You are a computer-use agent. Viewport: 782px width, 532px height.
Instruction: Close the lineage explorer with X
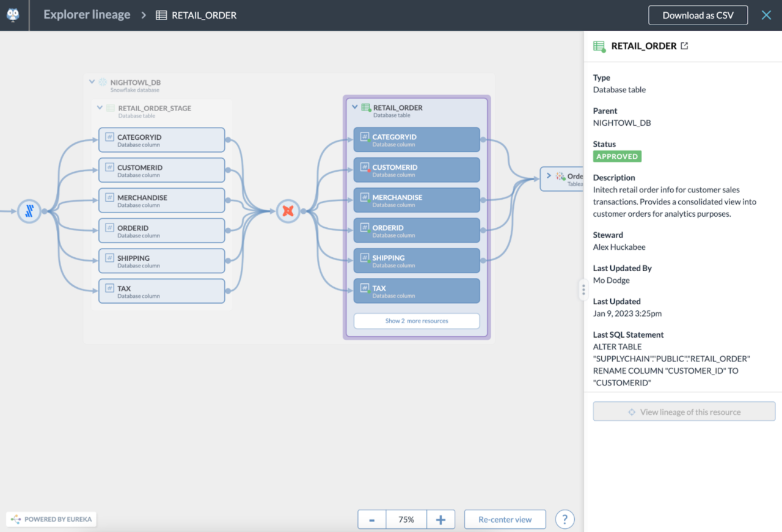coord(766,15)
